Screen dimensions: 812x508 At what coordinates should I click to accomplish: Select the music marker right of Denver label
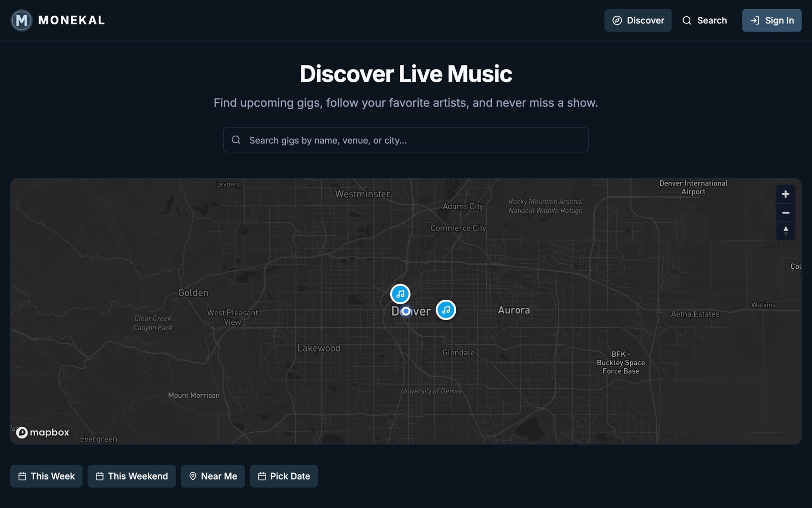[x=446, y=310]
